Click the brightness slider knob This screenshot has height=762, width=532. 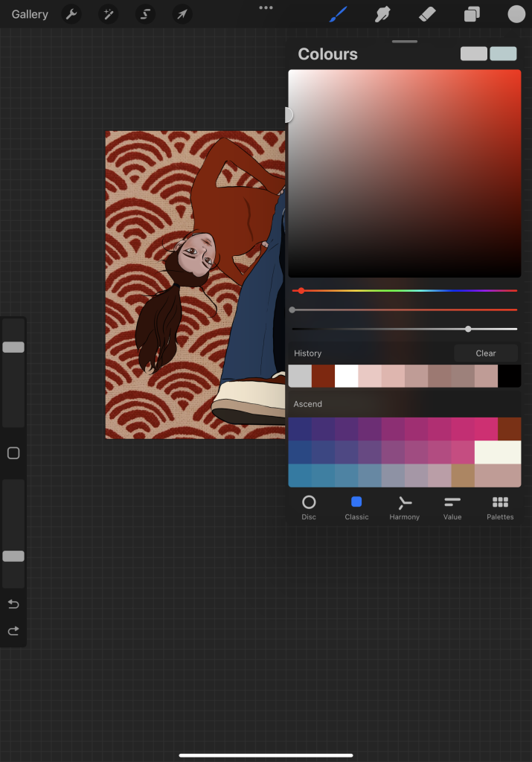(468, 329)
